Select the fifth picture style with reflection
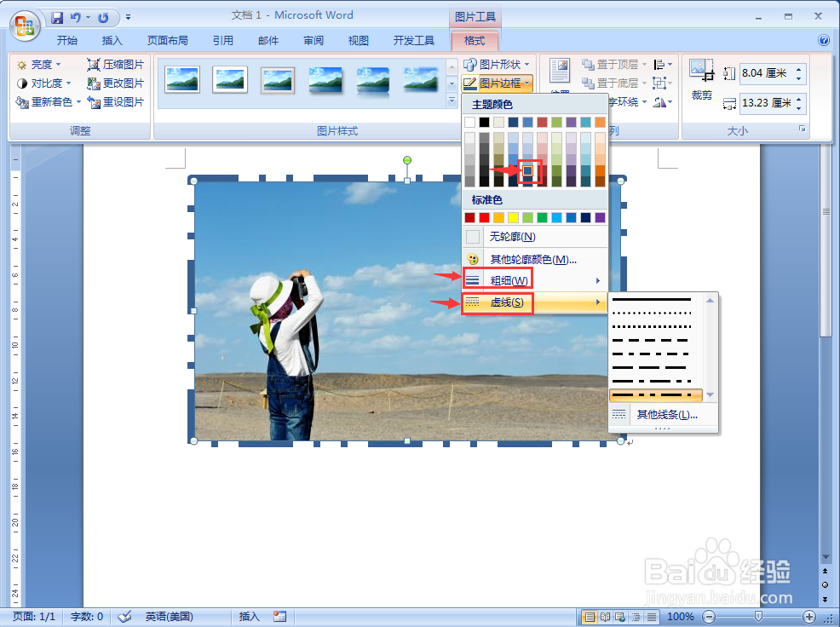Screen dimensions: 840x627 [373, 82]
